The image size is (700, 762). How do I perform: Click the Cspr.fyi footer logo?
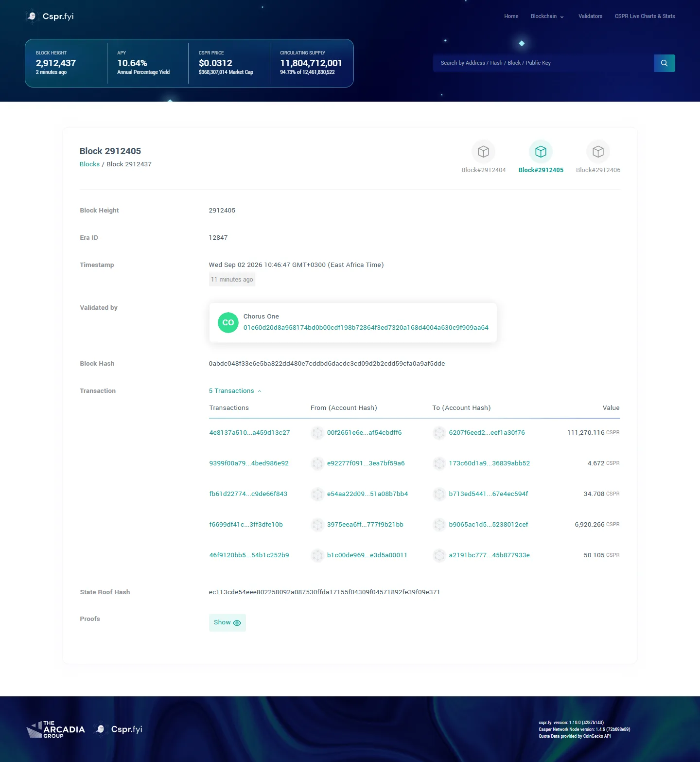tap(119, 729)
